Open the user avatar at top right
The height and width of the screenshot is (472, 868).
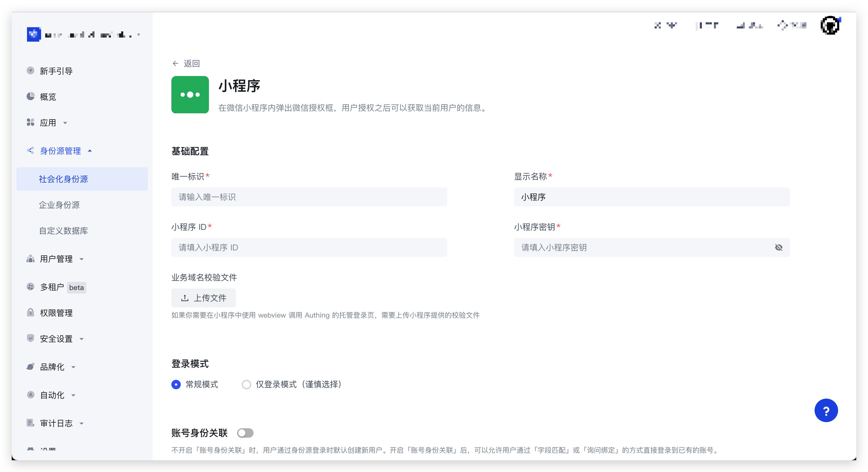830,25
